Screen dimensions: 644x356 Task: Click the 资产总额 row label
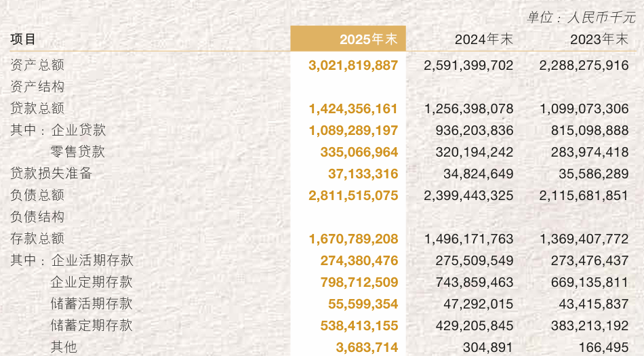tap(37, 65)
